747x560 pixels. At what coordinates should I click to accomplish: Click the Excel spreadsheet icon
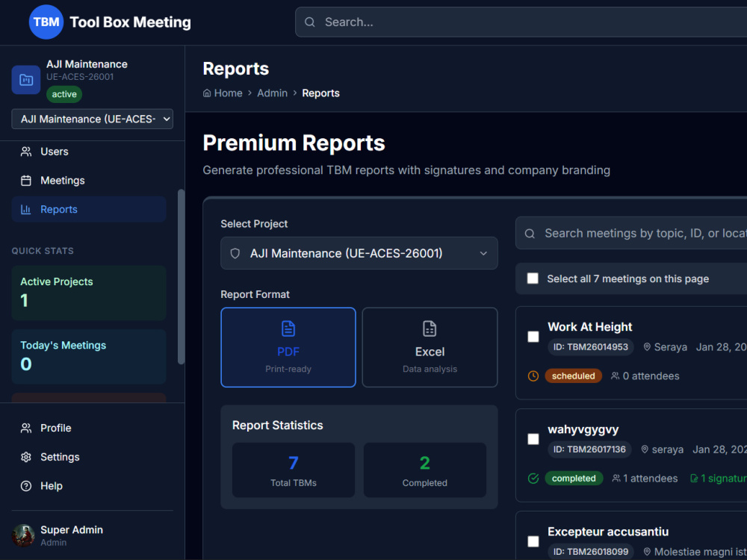click(x=430, y=329)
